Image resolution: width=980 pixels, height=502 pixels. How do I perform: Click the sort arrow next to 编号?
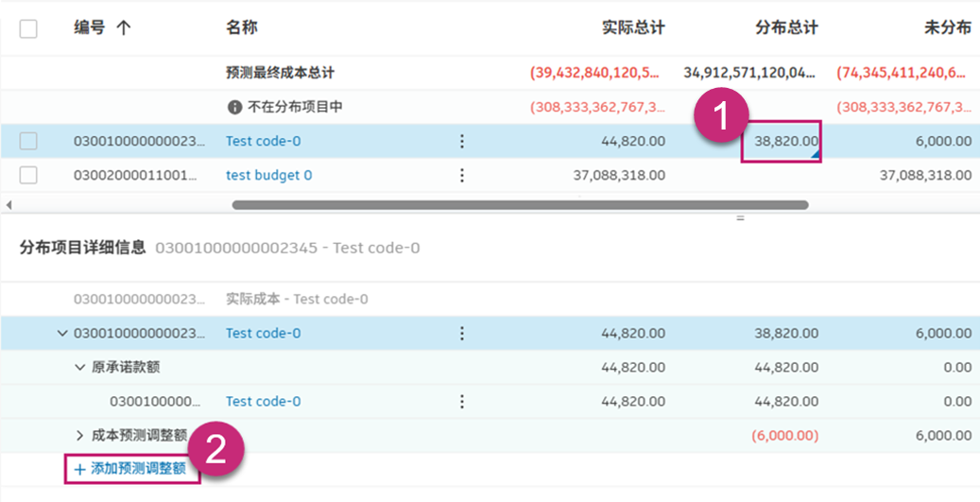123,28
